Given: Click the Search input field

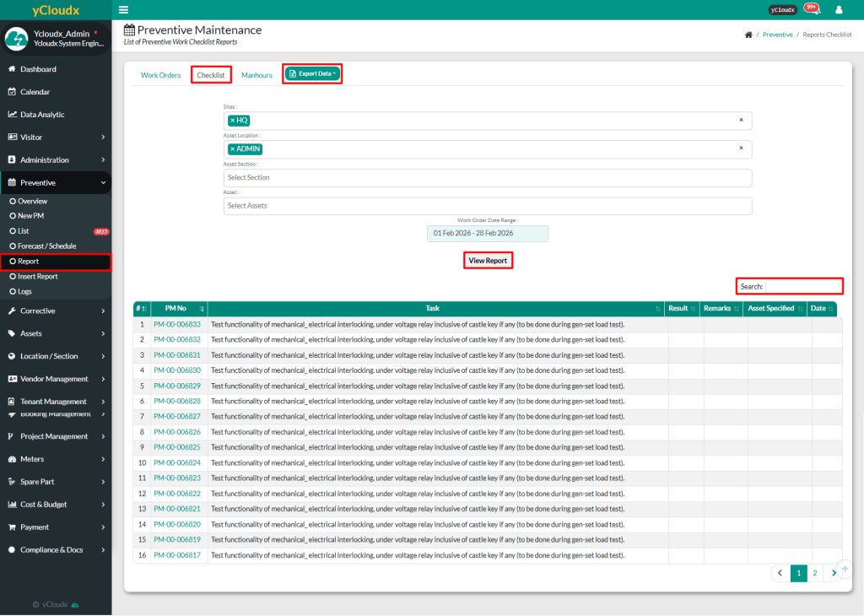Looking at the screenshot, I should point(802,287).
